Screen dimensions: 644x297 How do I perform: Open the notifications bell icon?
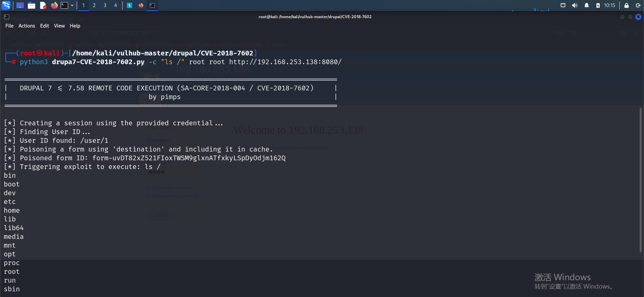(587, 5)
